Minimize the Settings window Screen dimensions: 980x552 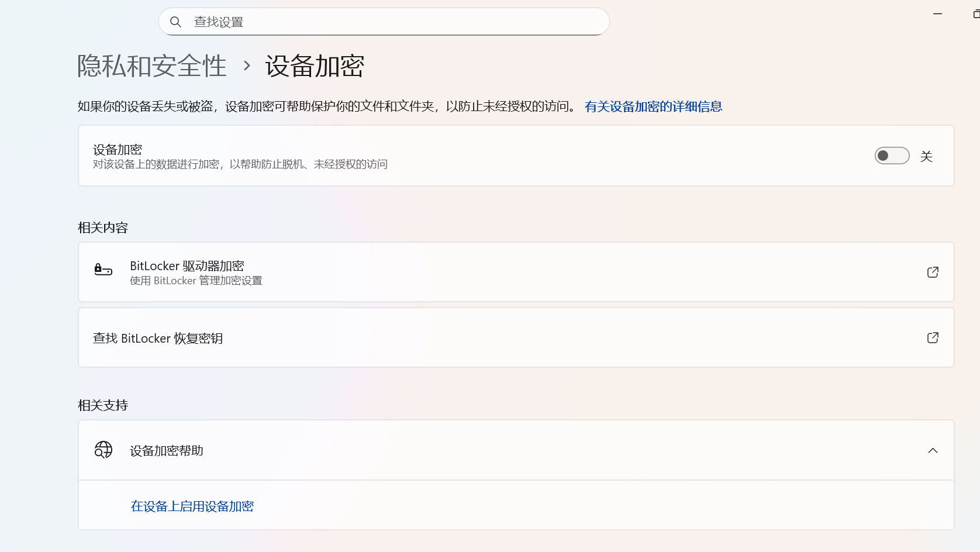pyautogui.click(x=937, y=13)
